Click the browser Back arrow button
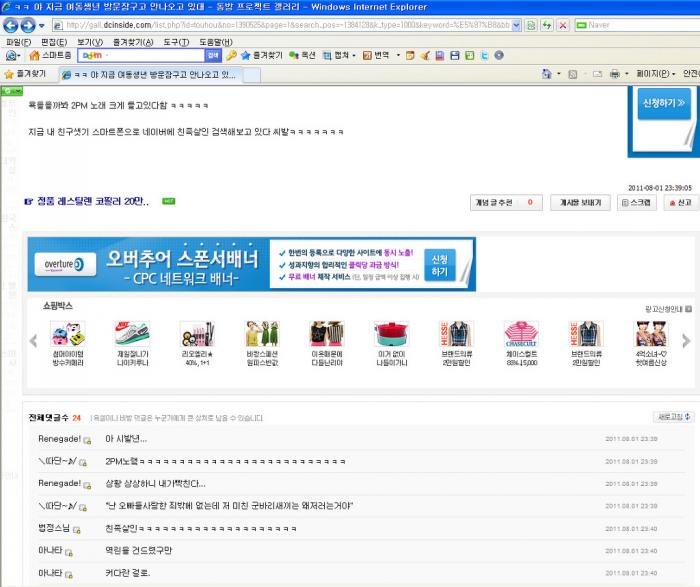The image size is (700, 587). pos(12,25)
